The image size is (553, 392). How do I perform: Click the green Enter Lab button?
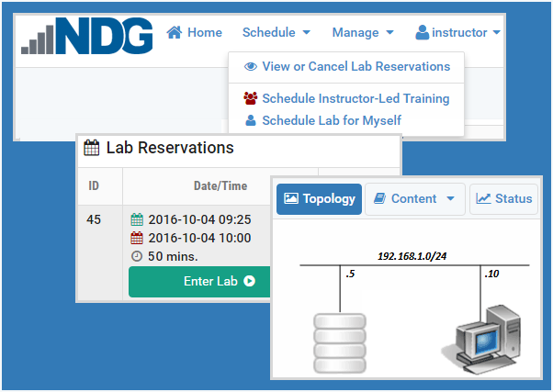click(x=199, y=281)
